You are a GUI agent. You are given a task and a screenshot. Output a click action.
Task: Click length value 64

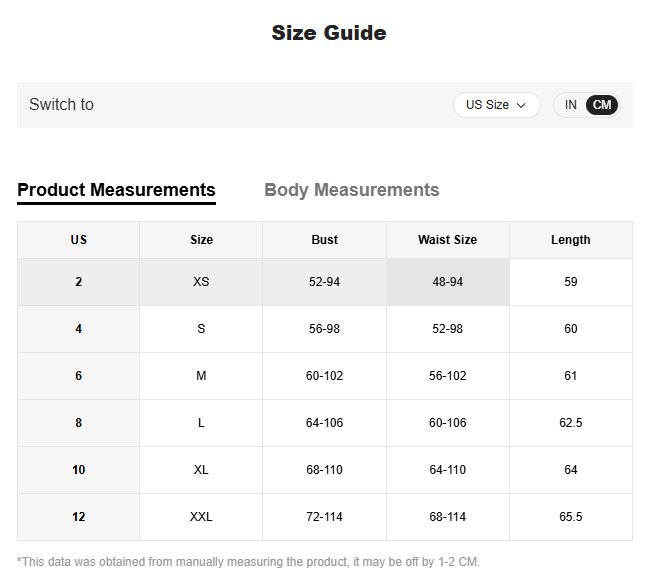571,470
